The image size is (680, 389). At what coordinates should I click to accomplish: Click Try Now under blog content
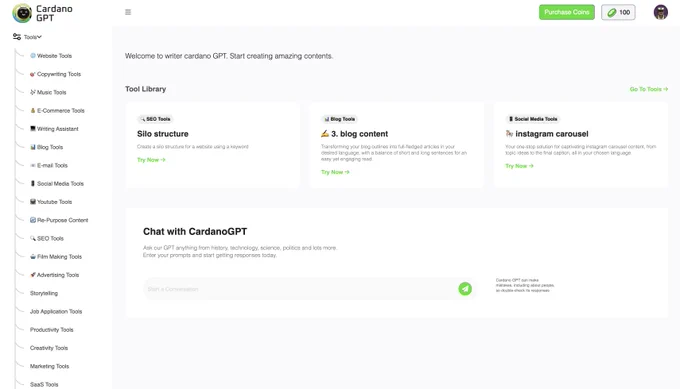pos(335,172)
